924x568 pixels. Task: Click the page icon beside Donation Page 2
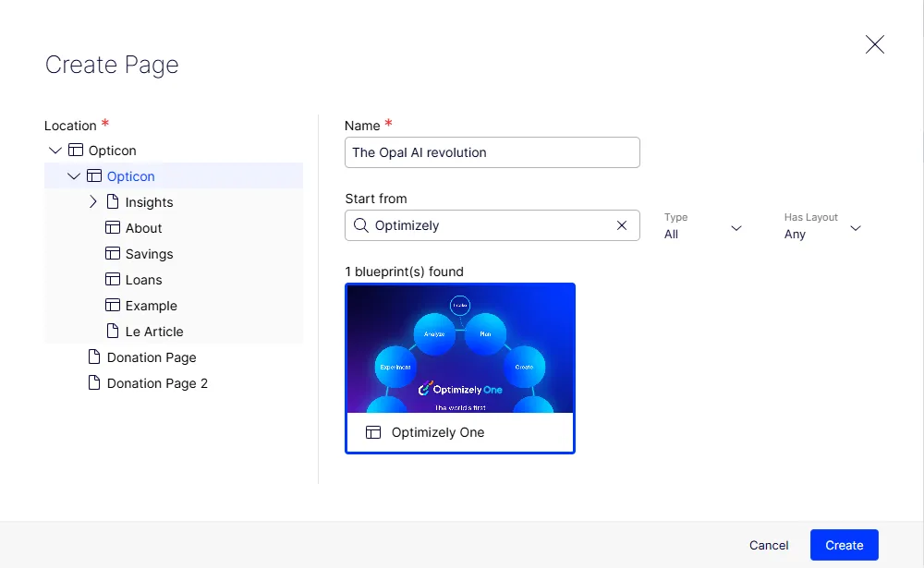(94, 383)
